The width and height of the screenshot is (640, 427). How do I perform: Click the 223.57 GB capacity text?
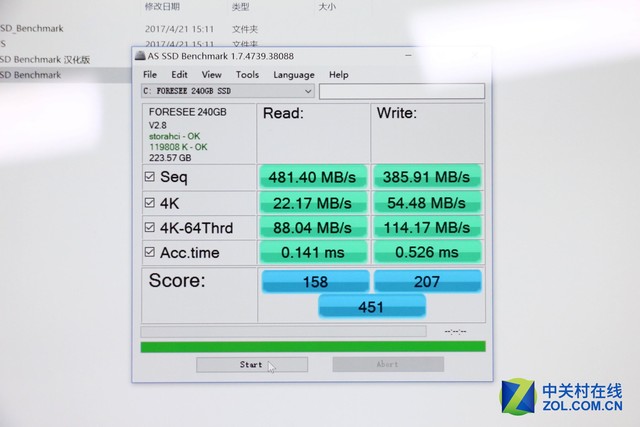click(x=170, y=158)
